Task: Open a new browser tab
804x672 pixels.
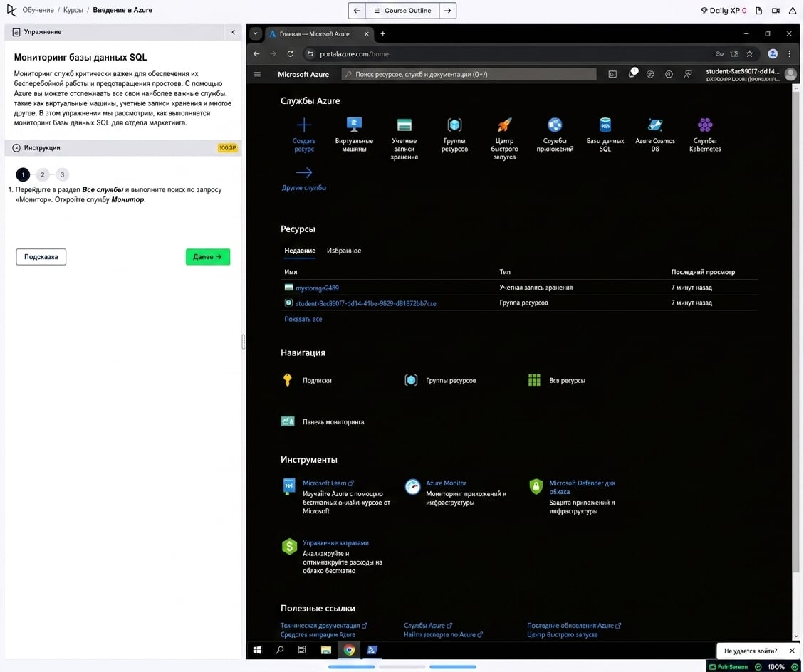Action: tap(382, 34)
